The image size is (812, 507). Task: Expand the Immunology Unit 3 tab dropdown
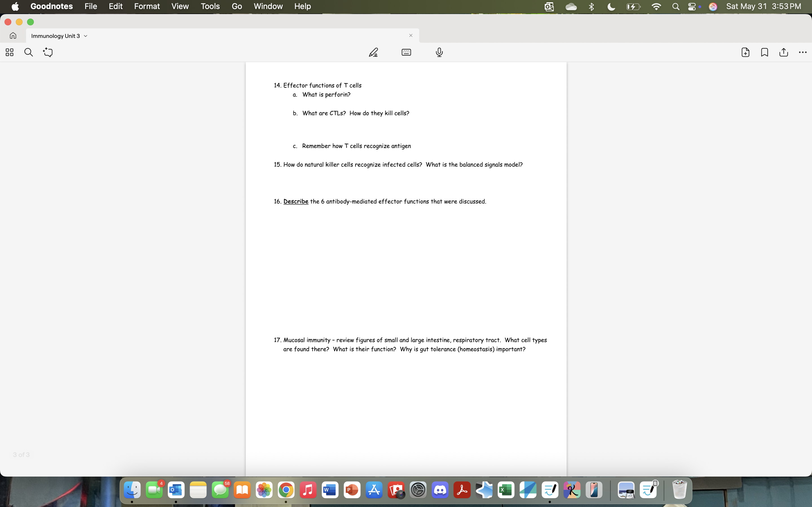click(85, 36)
